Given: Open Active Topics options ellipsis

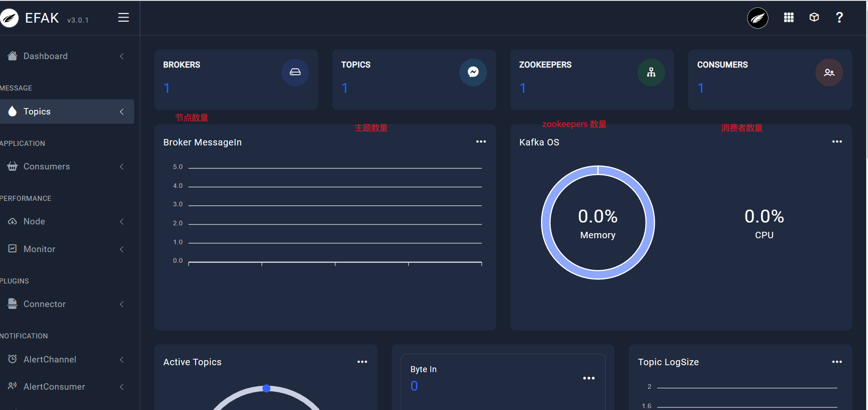Looking at the screenshot, I should (x=363, y=362).
